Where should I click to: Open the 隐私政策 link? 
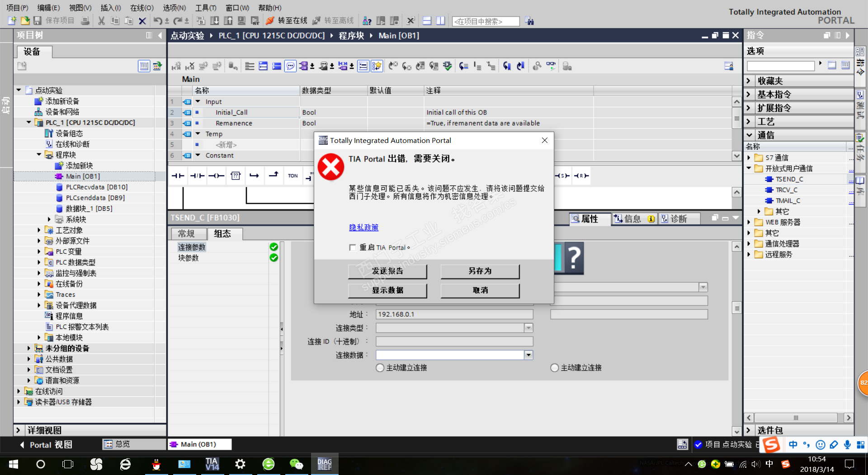tap(363, 228)
